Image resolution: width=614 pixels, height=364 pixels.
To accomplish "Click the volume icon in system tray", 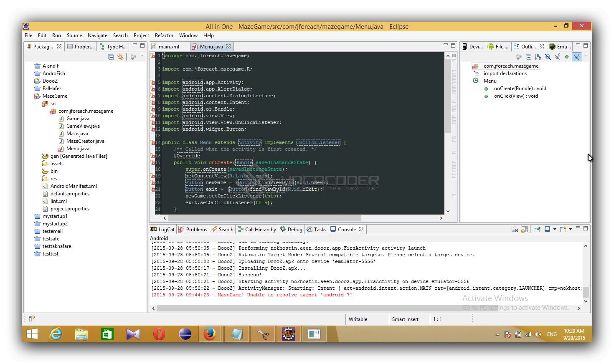I will 538,334.
